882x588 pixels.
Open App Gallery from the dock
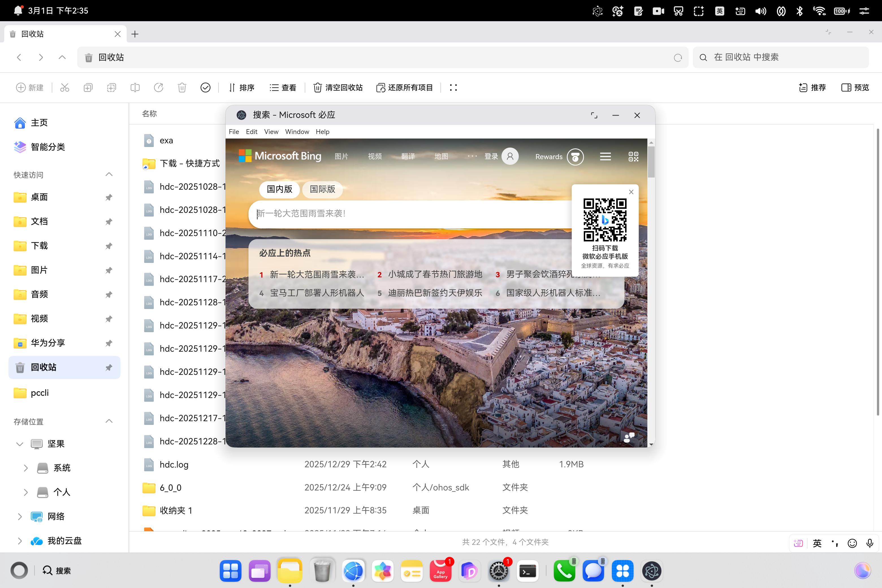coord(441,571)
